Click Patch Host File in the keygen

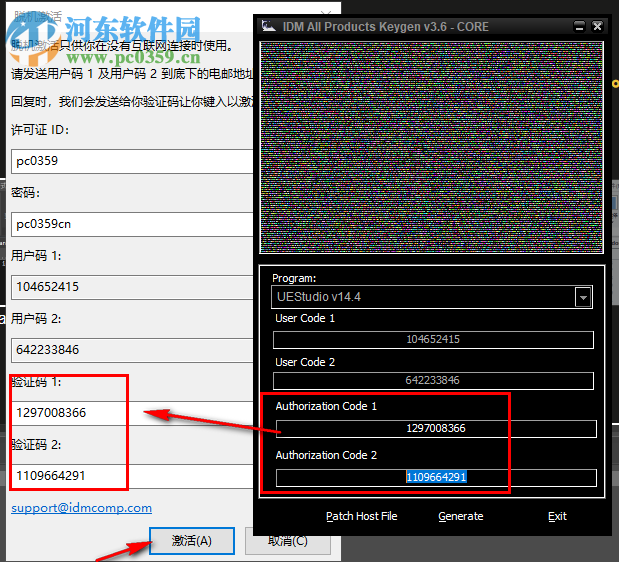click(361, 516)
